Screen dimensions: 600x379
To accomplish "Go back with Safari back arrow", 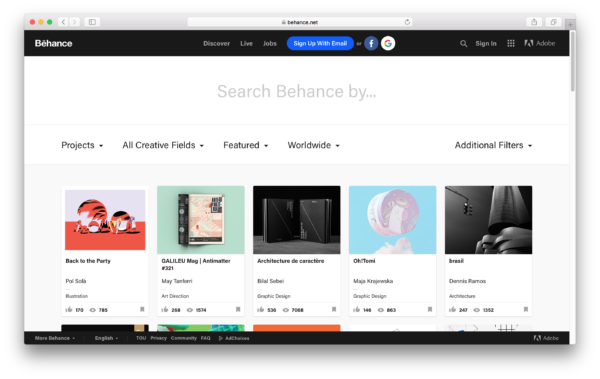I will pos(64,22).
